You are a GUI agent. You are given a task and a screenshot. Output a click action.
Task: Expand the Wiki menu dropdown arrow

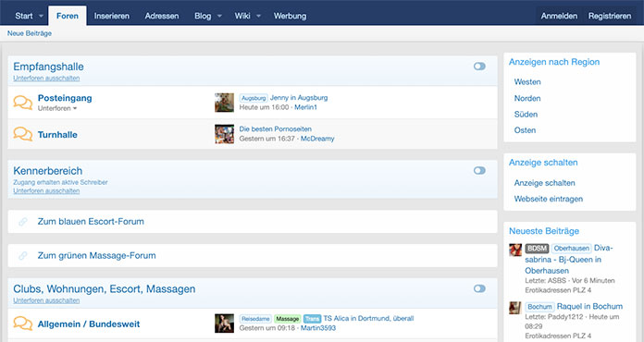point(258,16)
